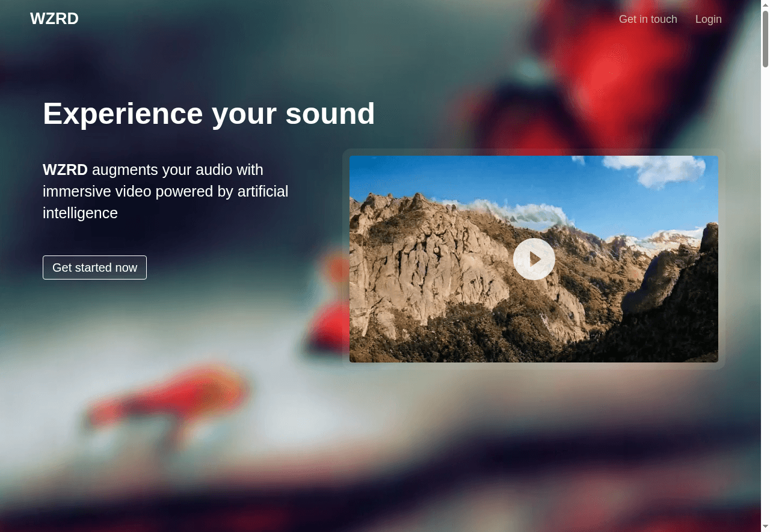The height and width of the screenshot is (532, 770).
Task: Go to the Login page
Action: (708, 19)
